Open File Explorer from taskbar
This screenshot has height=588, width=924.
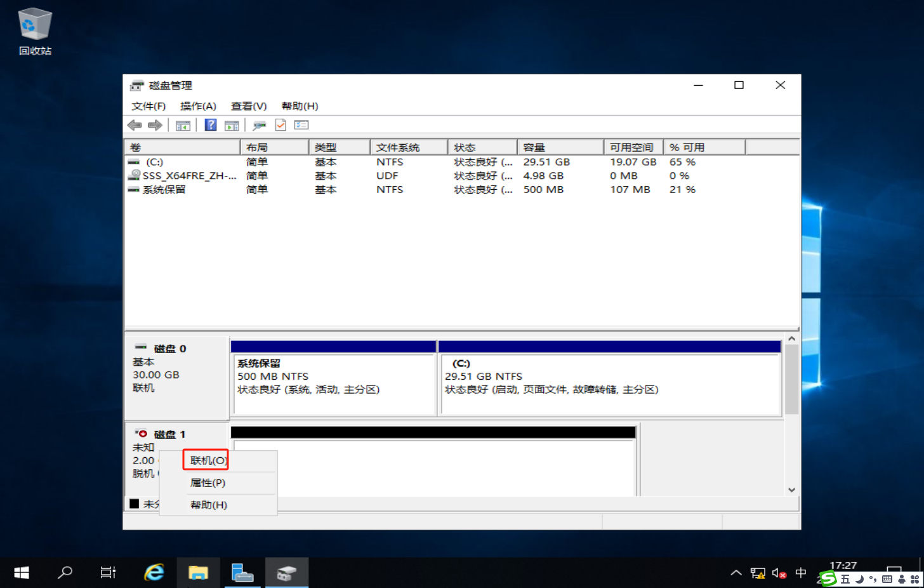[198, 573]
